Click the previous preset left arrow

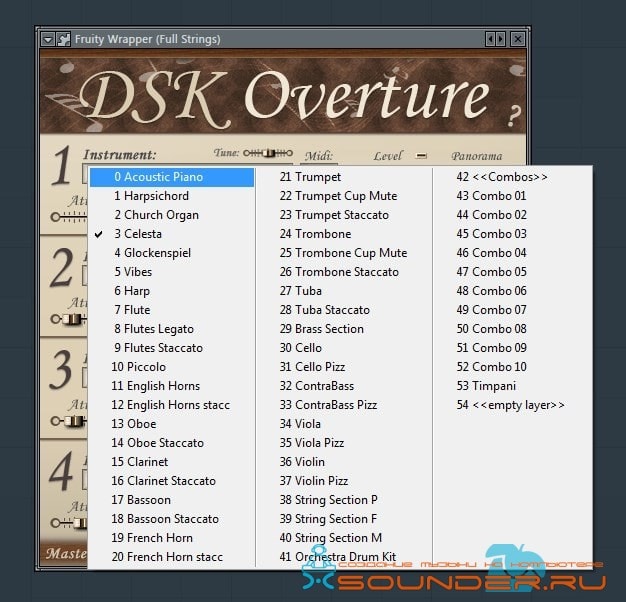(491, 39)
